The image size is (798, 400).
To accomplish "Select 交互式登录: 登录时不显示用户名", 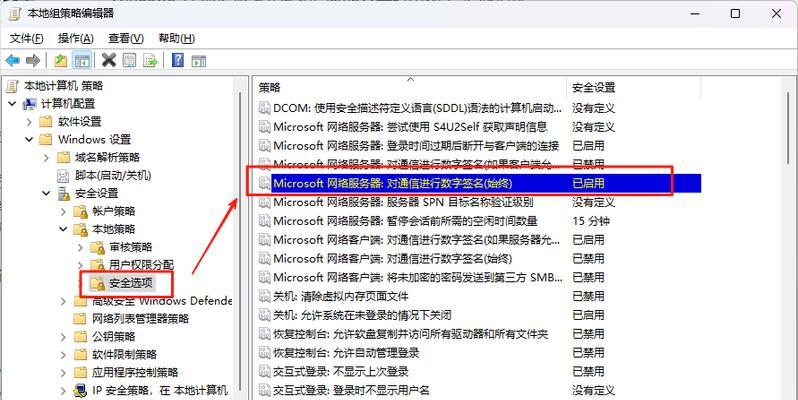I will (351, 390).
